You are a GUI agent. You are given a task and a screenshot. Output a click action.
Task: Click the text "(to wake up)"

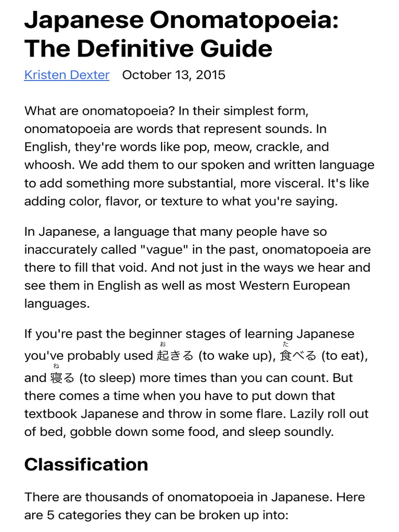[x=236, y=356]
